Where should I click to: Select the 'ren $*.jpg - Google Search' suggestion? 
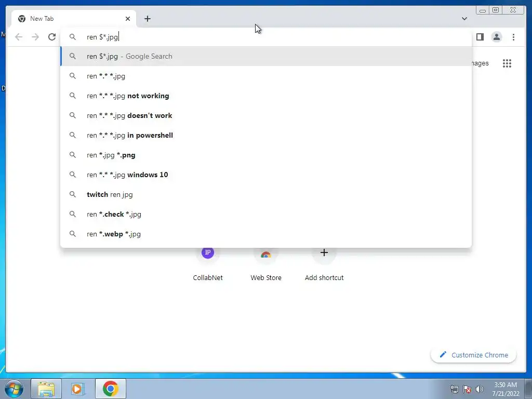point(266,56)
